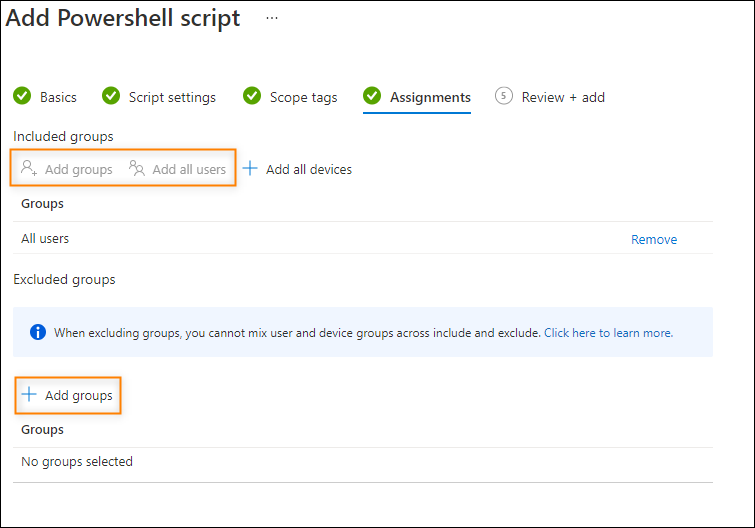This screenshot has width=755, height=528.
Task: Remove the All users group
Action: click(x=654, y=239)
